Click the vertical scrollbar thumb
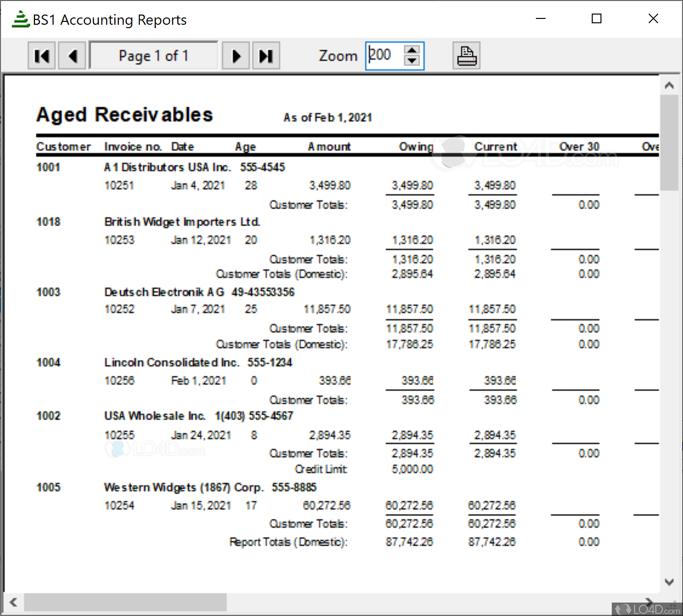This screenshot has width=683, height=616. [x=669, y=143]
